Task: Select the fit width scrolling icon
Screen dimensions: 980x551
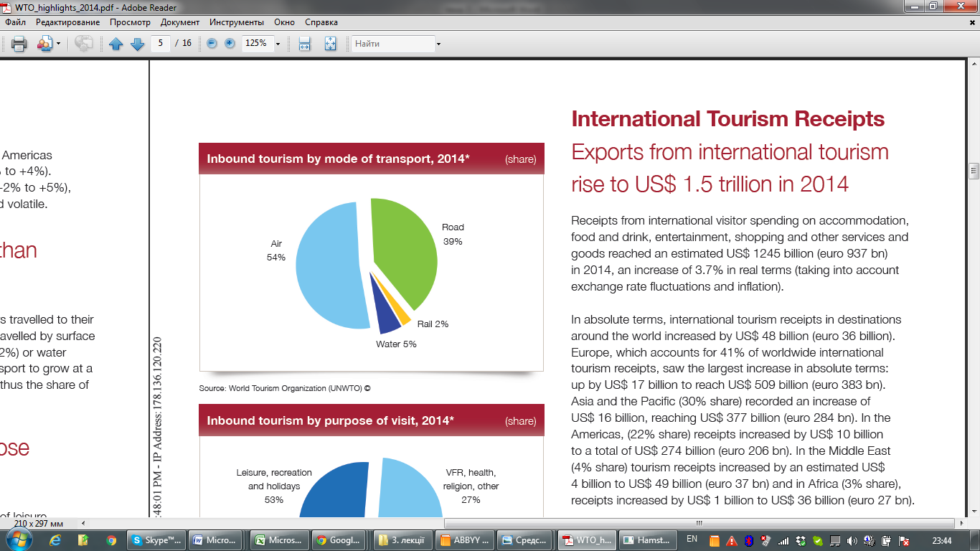Action: coord(304,44)
